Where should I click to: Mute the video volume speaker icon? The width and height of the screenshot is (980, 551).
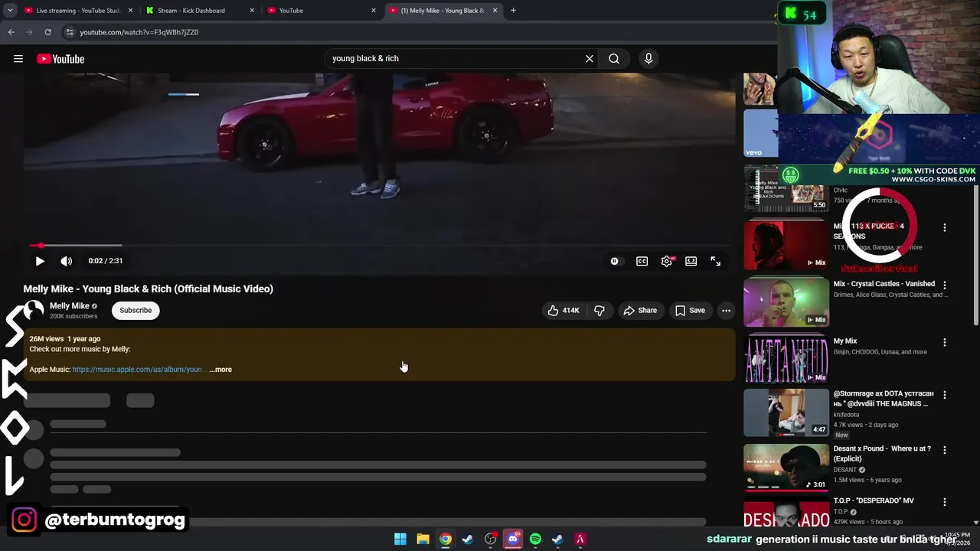(67, 261)
